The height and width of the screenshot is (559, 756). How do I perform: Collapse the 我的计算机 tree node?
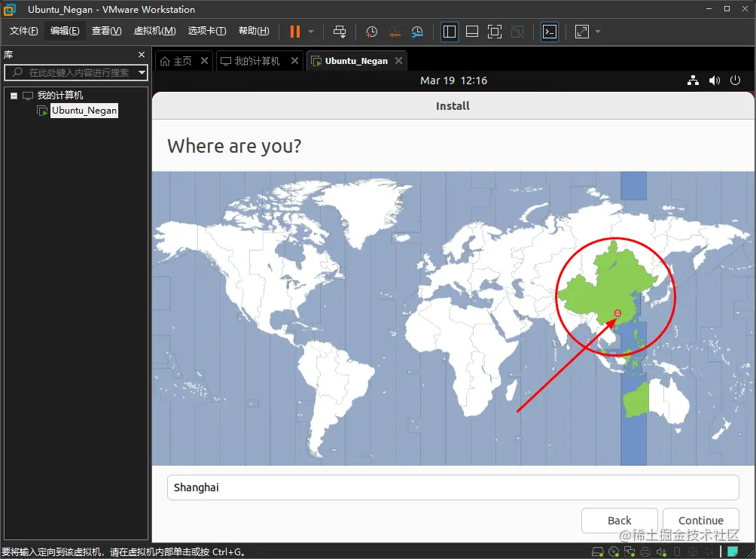[14, 96]
